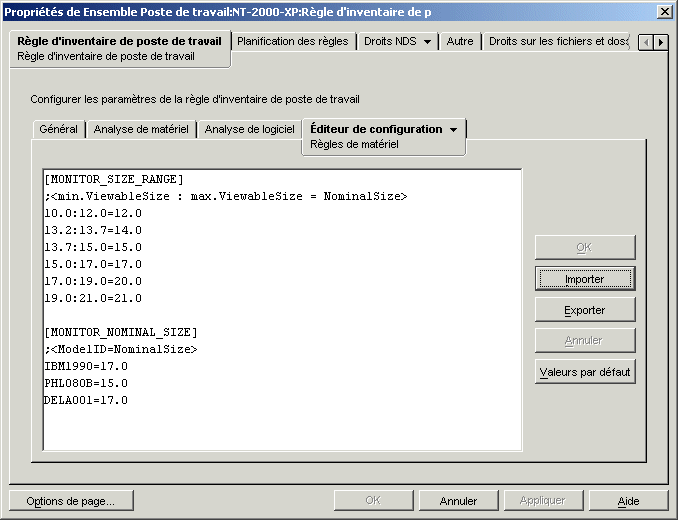Viewport: 678px width, 520px height.
Task: Open Droits sur les fichiers tab
Action: [x=558, y=41]
